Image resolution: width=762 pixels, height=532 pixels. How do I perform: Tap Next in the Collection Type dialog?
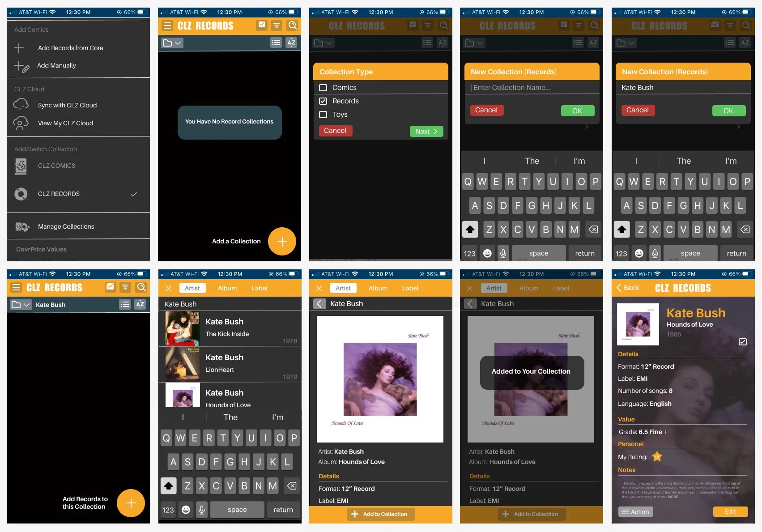point(426,131)
